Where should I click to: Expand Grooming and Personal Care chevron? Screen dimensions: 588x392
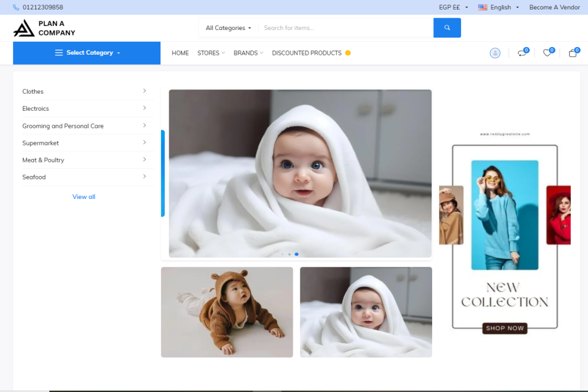click(x=145, y=125)
